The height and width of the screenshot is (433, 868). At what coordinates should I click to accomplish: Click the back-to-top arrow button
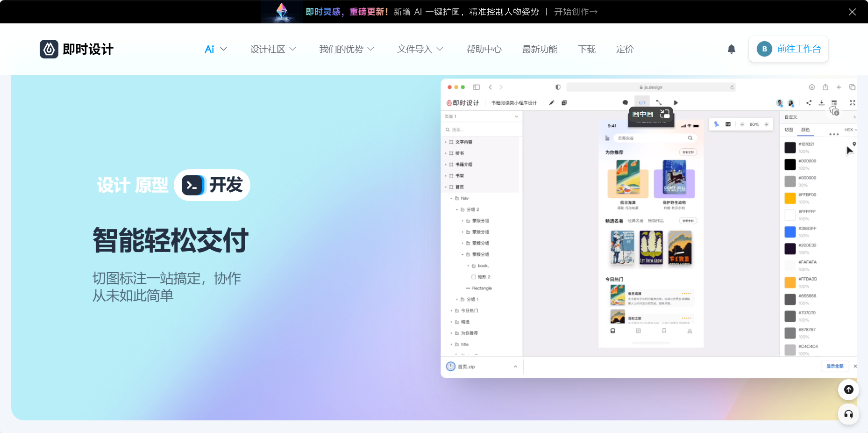849,390
